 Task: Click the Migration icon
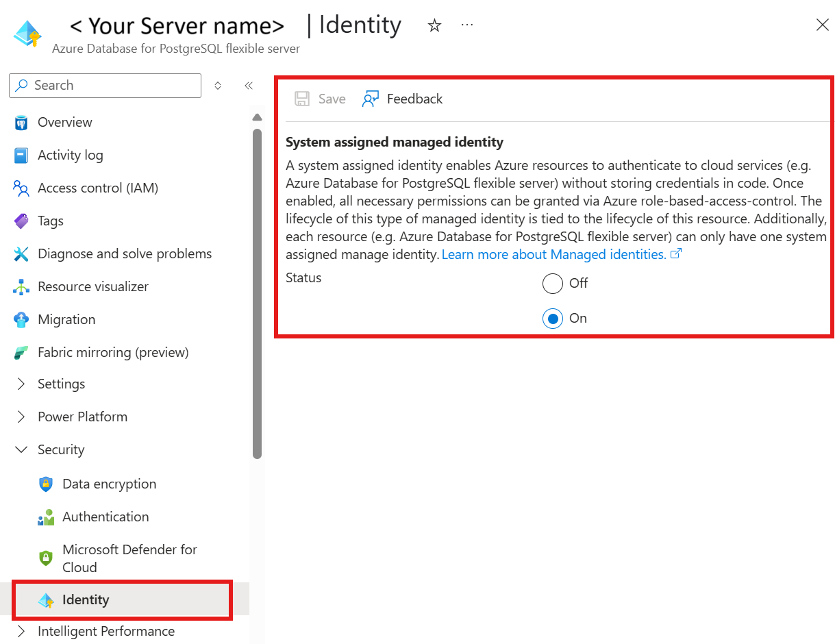pyautogui.click(x=21, y=320)
